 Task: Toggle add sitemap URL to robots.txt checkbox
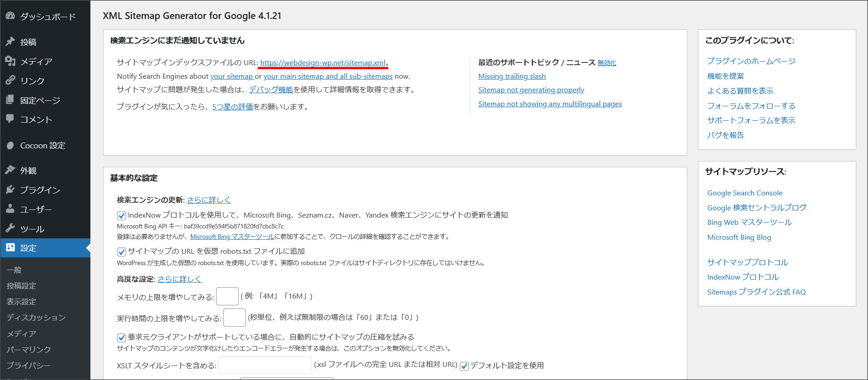(121, 252)
